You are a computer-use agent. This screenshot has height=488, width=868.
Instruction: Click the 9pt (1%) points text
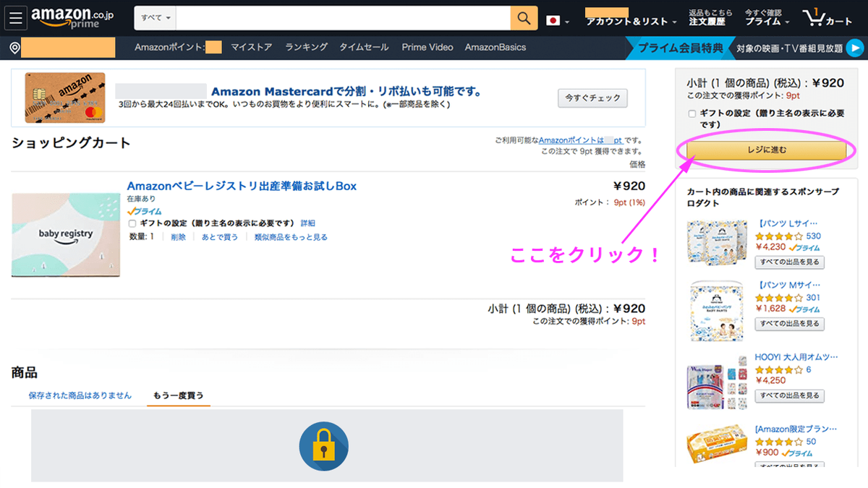[x=629, y=203]
